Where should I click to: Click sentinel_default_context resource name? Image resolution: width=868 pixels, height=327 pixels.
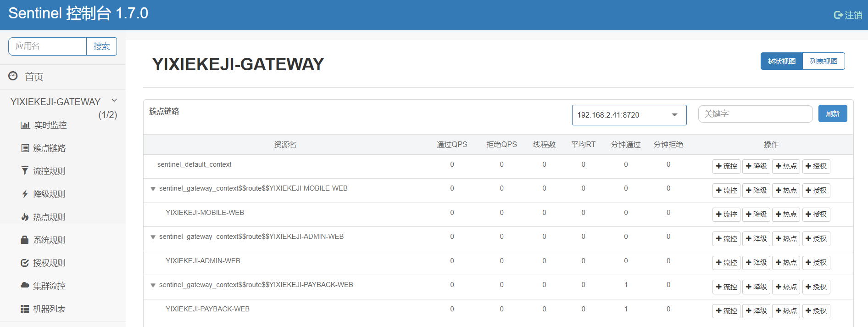pos(194,164)
